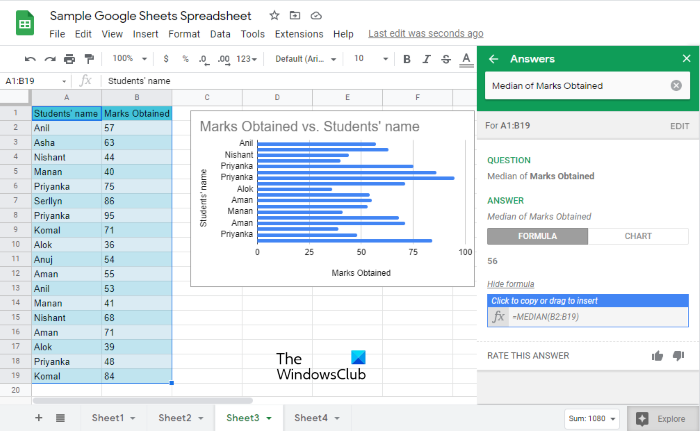Click the formula bar showing Students' name
This screenshot has height=431, width=700.
pyautogui.click(x=289, y=81)
